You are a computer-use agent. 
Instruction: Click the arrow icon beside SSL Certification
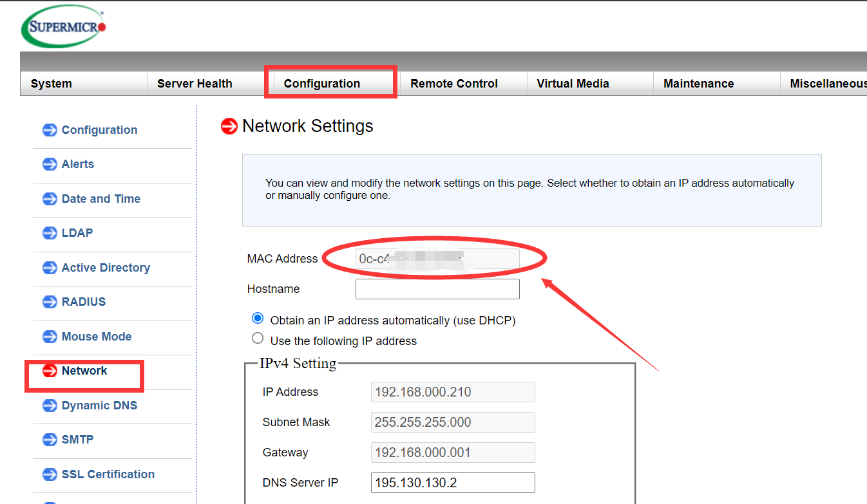pyautogui.click(x=50, y=474)
